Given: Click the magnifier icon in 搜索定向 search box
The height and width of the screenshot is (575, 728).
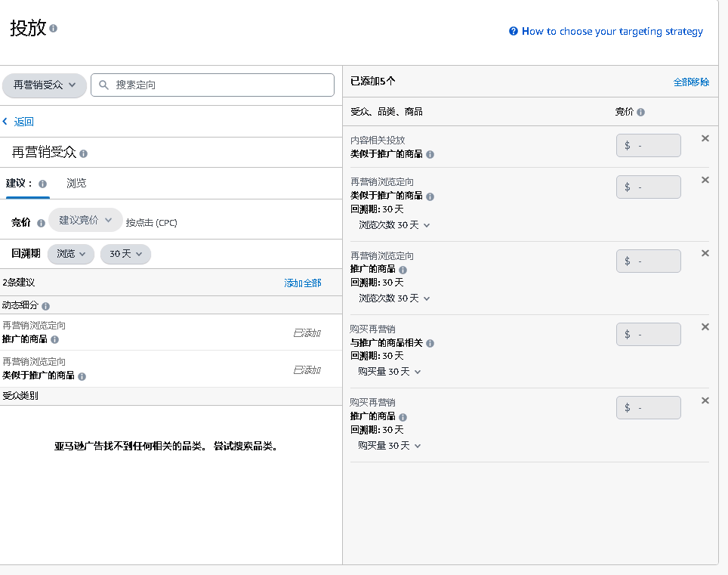Looking at the screenshot, I should pyautogui.click(x=103, y=85).
